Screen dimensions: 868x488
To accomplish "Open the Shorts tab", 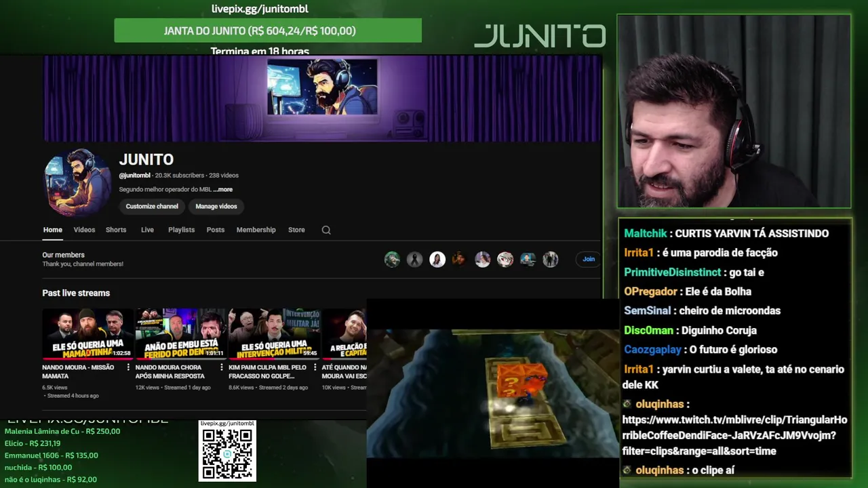I will pos(116,230).
